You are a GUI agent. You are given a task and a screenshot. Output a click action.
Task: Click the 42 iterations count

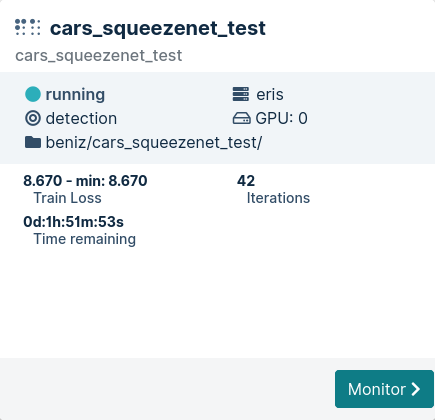246,181
